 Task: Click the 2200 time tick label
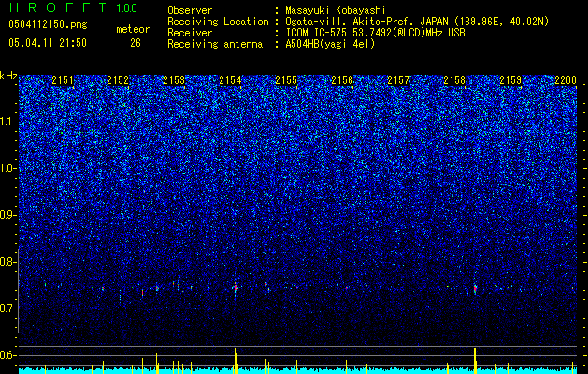point(566,80)
